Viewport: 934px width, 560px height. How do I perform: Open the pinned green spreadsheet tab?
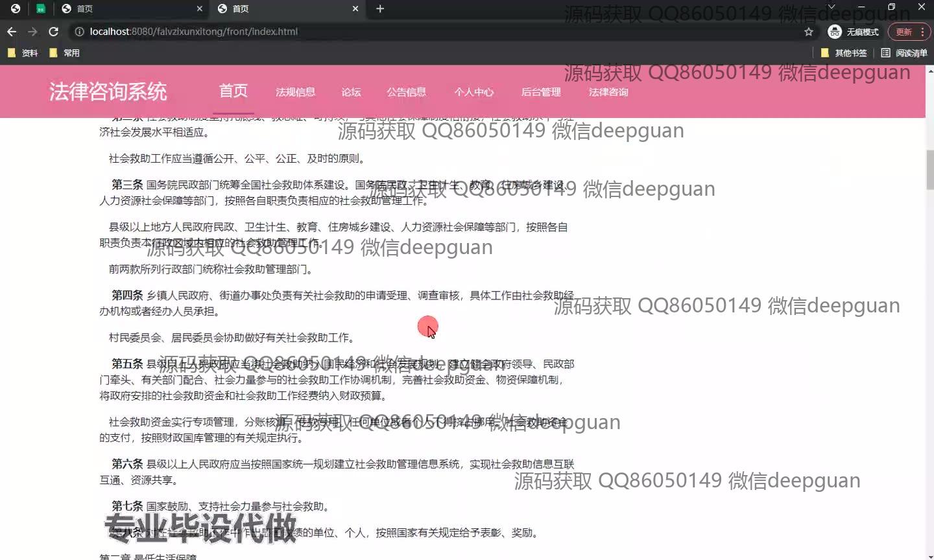tap(40, 8)
